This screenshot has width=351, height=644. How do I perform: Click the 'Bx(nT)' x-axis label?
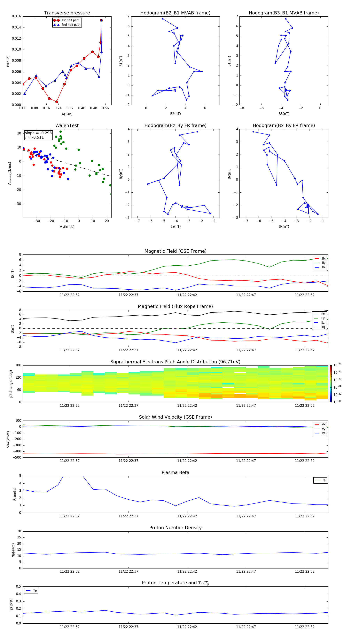pos(284,227)
